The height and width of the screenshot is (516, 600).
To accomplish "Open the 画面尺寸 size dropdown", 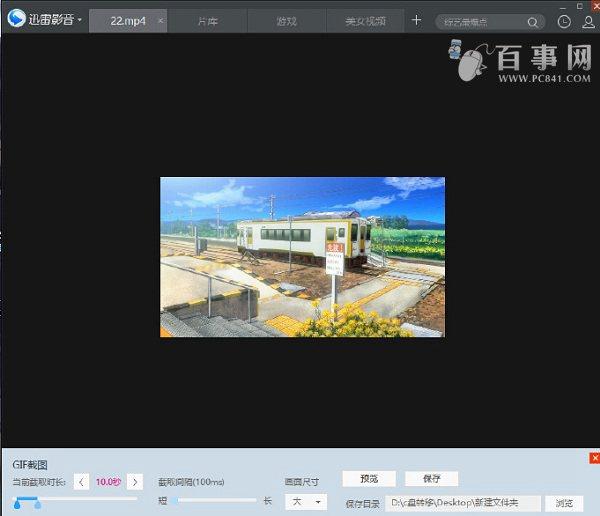I will click(306, 502).
